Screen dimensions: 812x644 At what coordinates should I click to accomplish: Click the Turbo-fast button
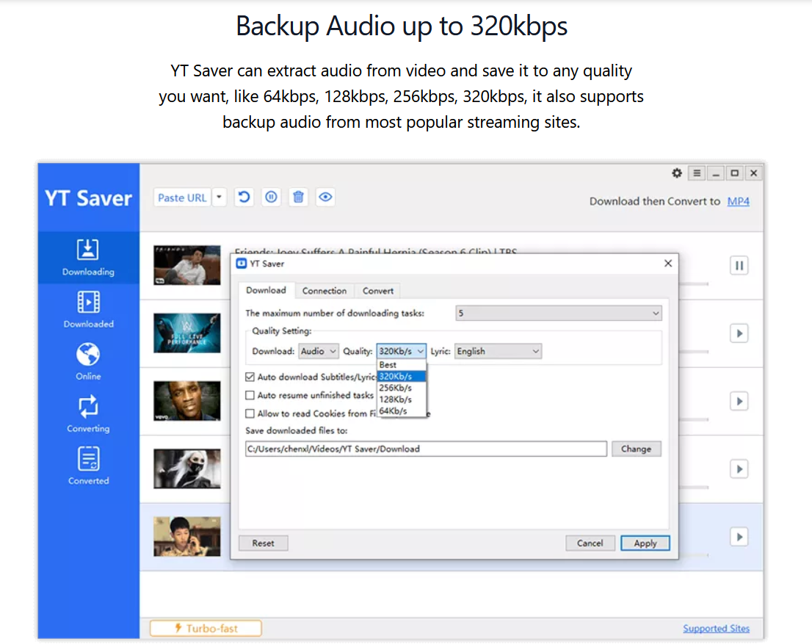[206, 629]
